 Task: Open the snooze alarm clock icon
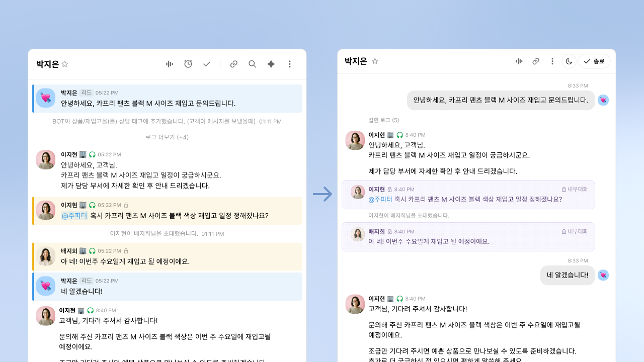click(188, 64)
